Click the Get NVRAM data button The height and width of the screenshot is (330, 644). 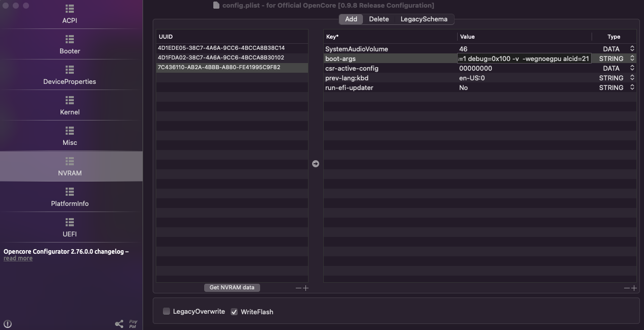coord(232,287)
